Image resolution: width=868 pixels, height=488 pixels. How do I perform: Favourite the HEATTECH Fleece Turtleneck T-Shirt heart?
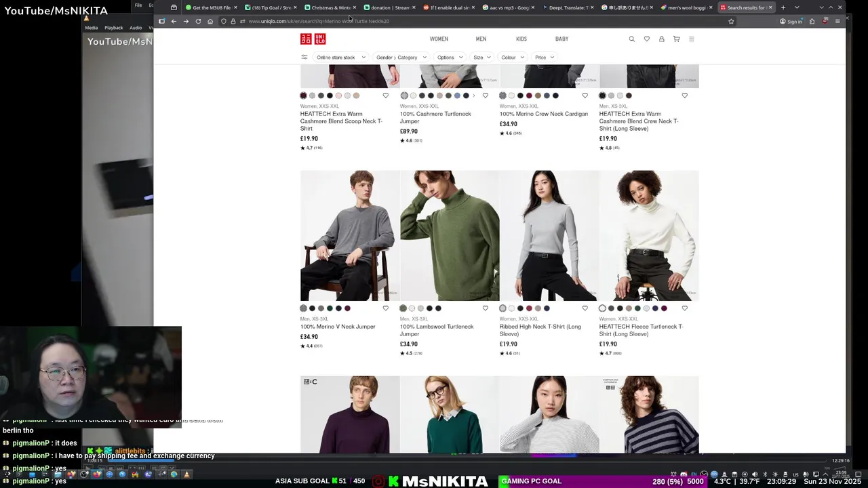tap(684, 308)
